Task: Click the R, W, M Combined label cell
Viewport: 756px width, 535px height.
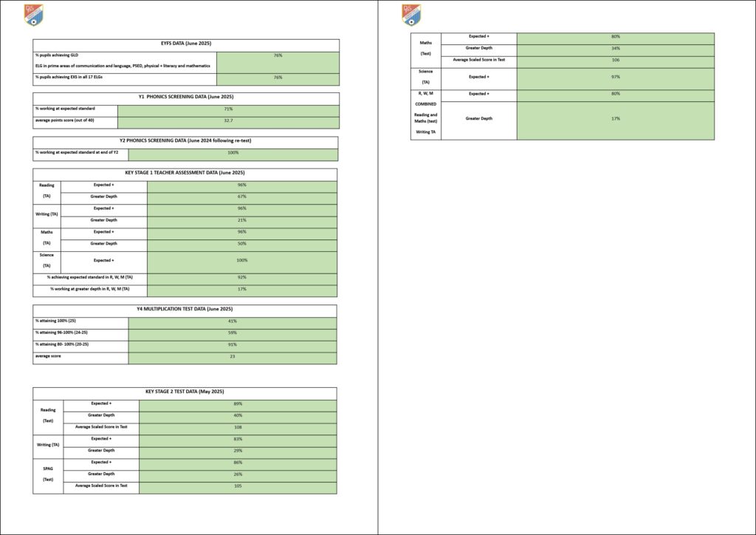Action: click(426, 115)
